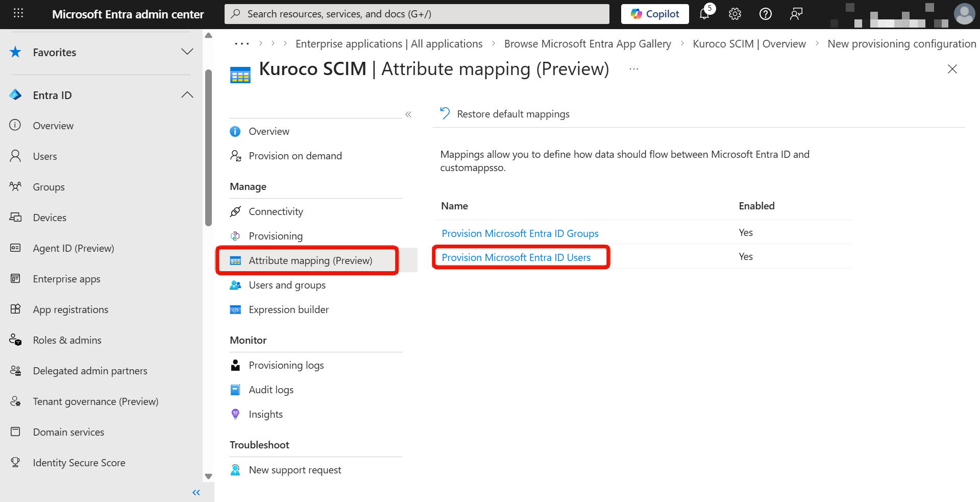Open Provisioning logs in Monitor
This screenshot has height=502, width=980.
286,365
